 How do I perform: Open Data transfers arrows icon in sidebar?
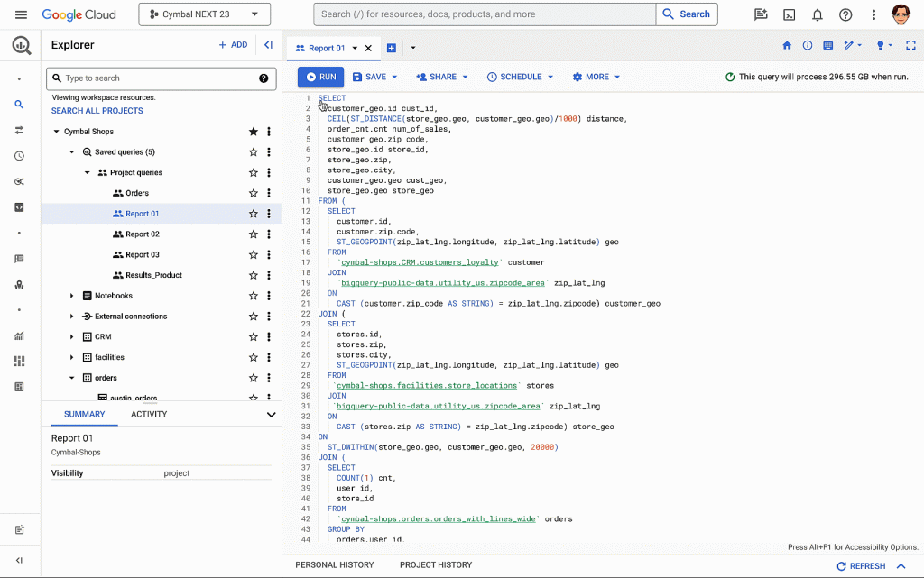[x=20, y=130]
